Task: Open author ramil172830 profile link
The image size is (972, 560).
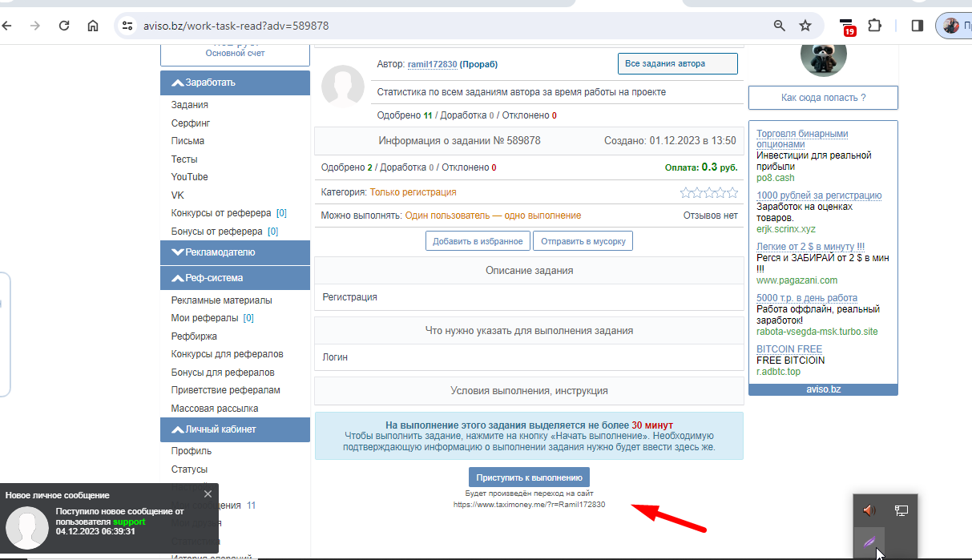Action: coord(432,64)
